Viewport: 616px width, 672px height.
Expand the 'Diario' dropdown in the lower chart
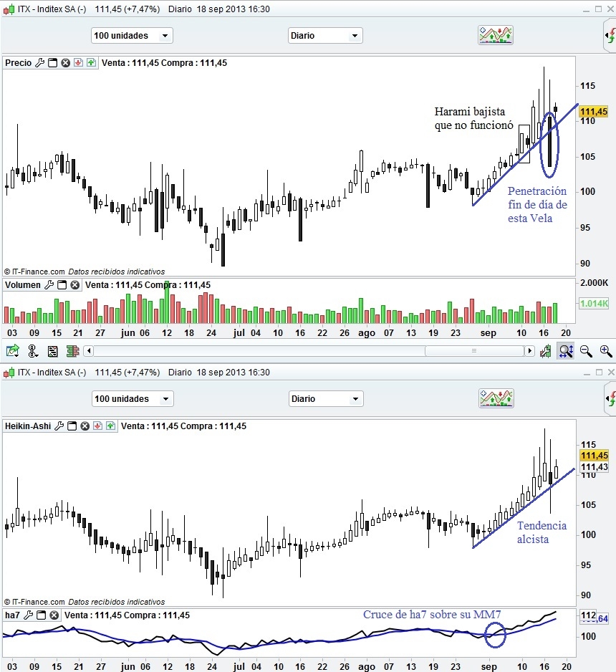click(x=326, y=398)
